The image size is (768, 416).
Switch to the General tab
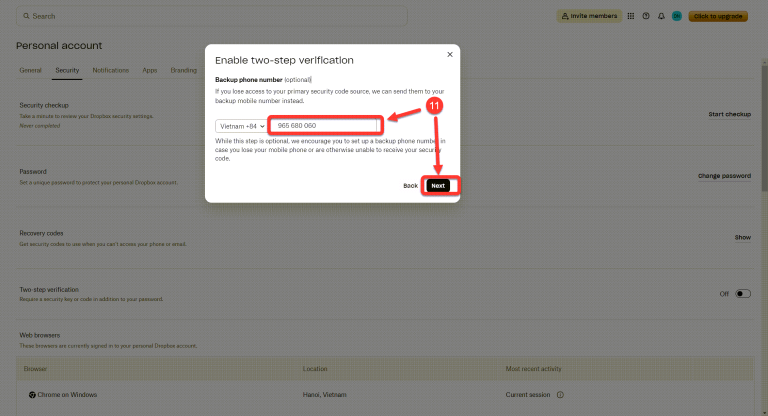30,71
